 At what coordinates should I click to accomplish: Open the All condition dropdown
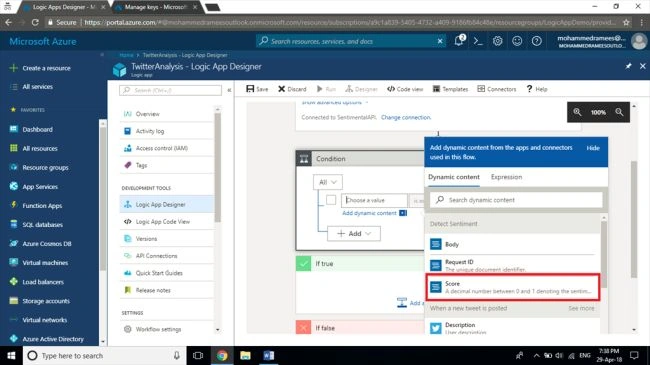click(x=327, y=182)
